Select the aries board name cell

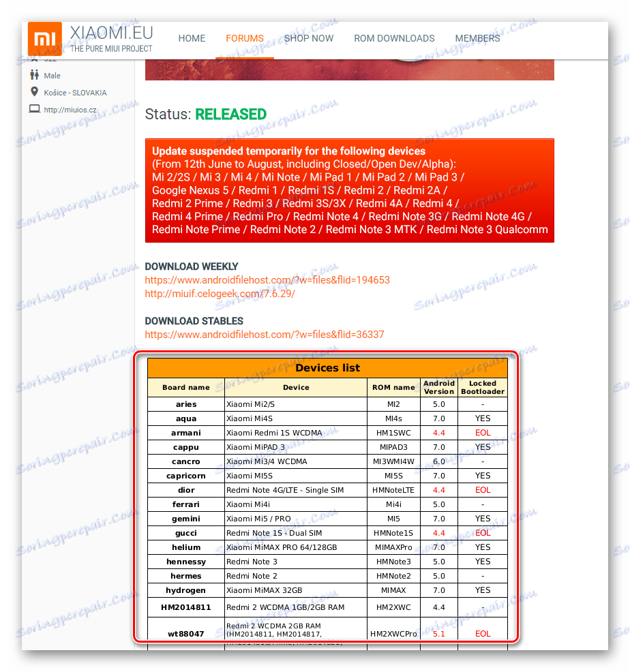[x=185, y=404]
